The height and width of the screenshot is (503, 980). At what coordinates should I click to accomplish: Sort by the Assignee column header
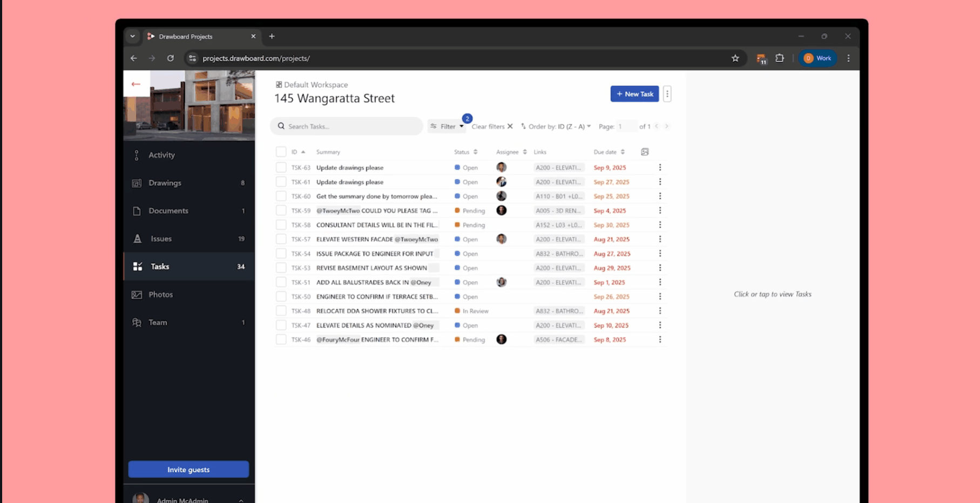pos(511,152)
